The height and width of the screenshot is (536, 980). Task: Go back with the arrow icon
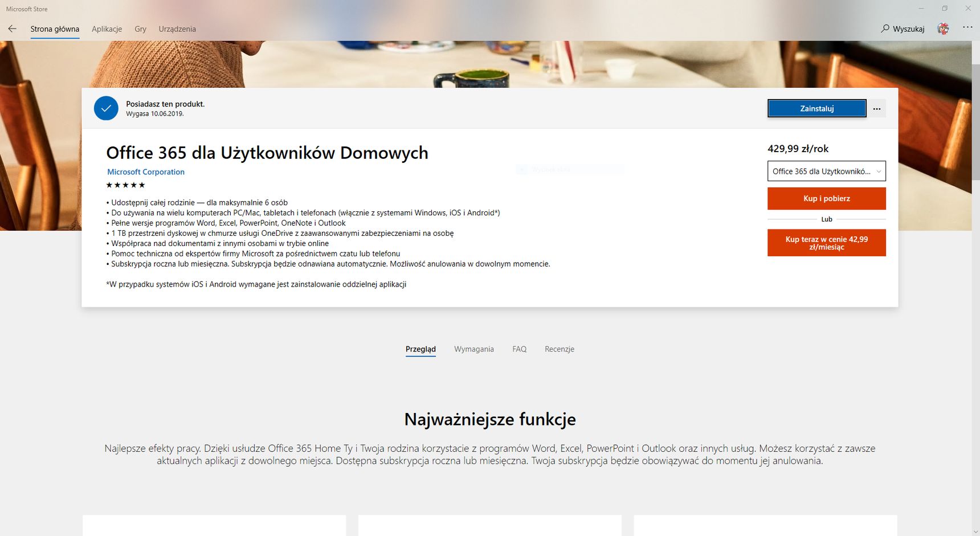point(12,28)
